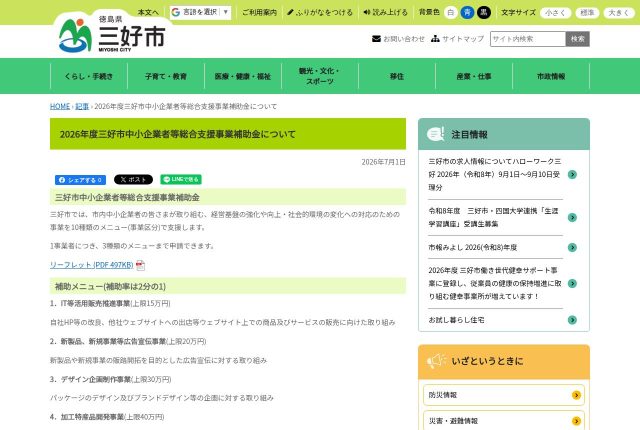The height and width of the screenshot is (430, 640).
Task: Select blue 青 background color
Action: click(467, 12)
